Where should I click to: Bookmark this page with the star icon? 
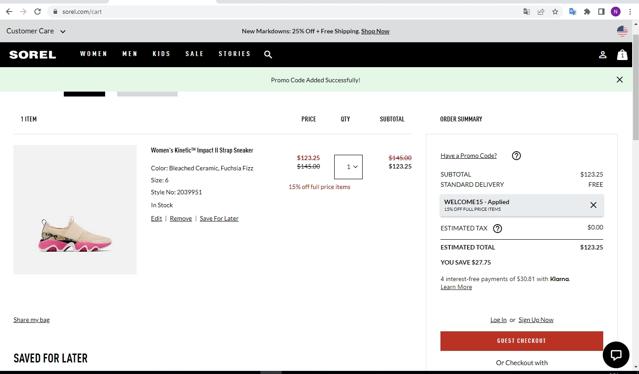(x=555, y=12)
